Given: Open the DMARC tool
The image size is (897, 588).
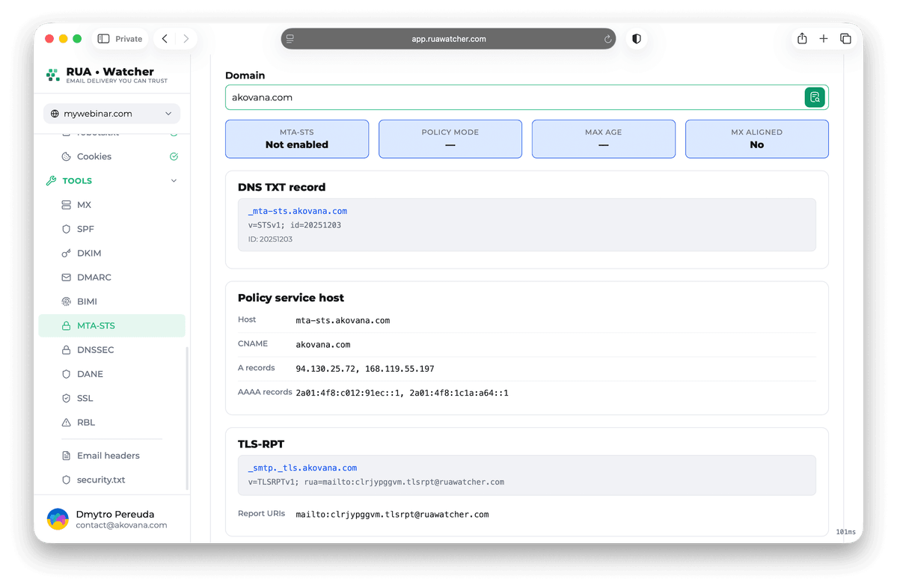Looking at the screenshot, I should click(111, 278).
